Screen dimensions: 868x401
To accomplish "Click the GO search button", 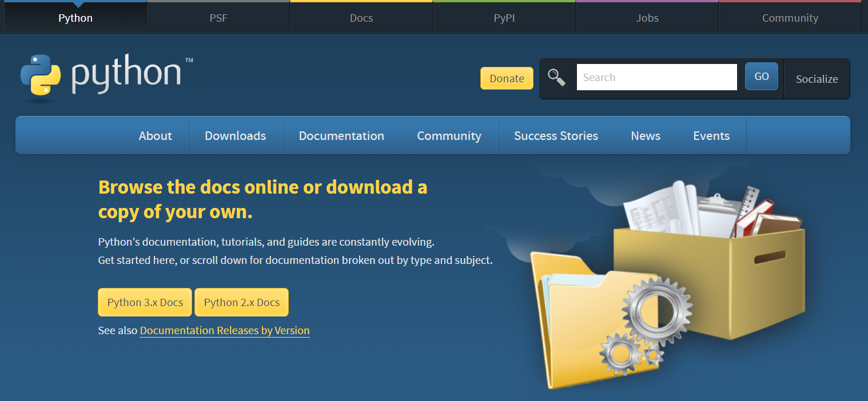I will [x=761, y=77].
